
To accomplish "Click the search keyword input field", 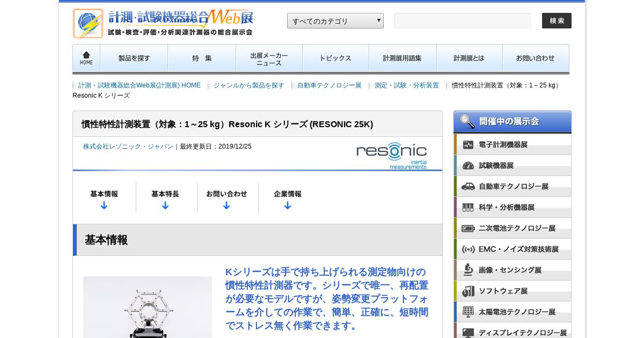I will [463, 21].
